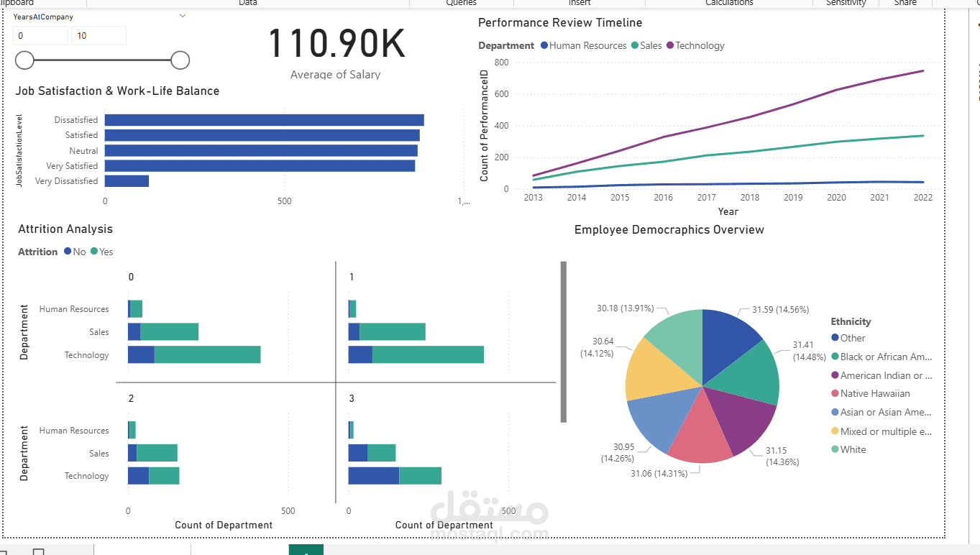Open the YearsAtCompany slicer dropdown chevron
980x555 pixels.
(183, 15)
